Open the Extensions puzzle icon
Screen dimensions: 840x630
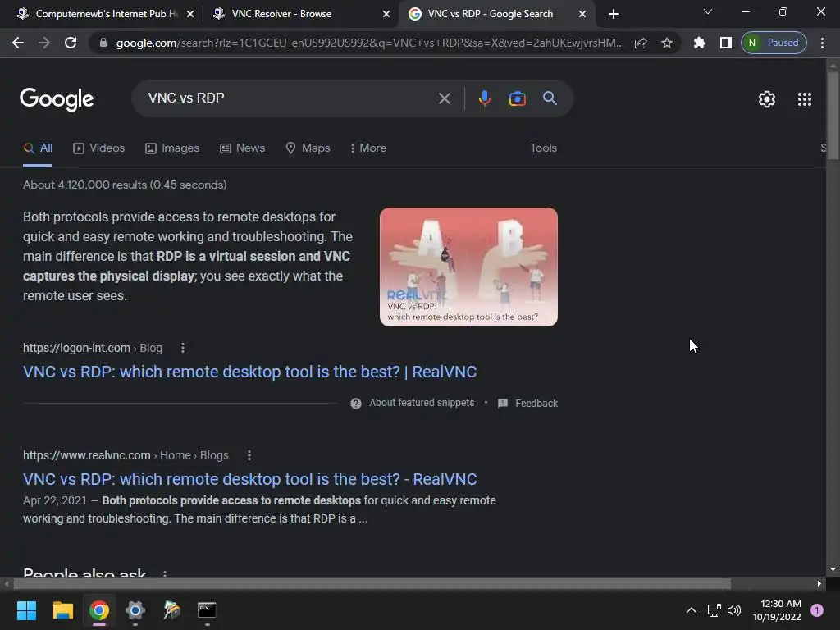click(700, 43)
